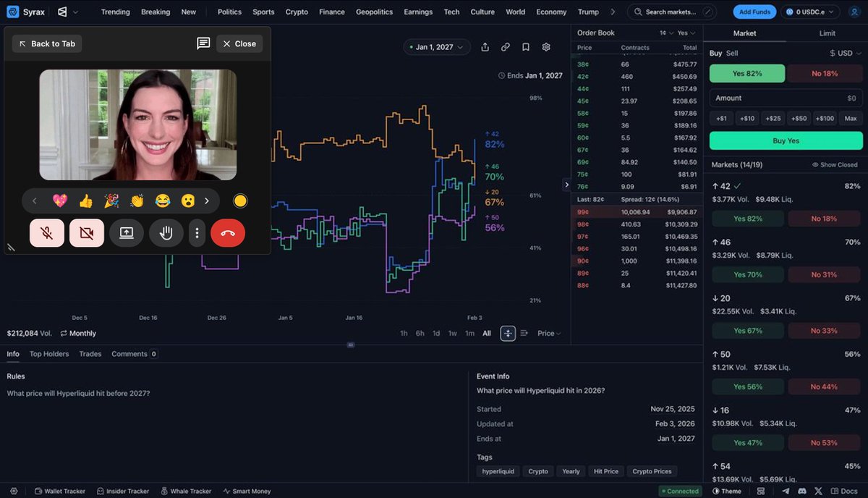Expand the Jan 1, 2027 date dropdown
This screenshot has height=498, width=868.
437,47
